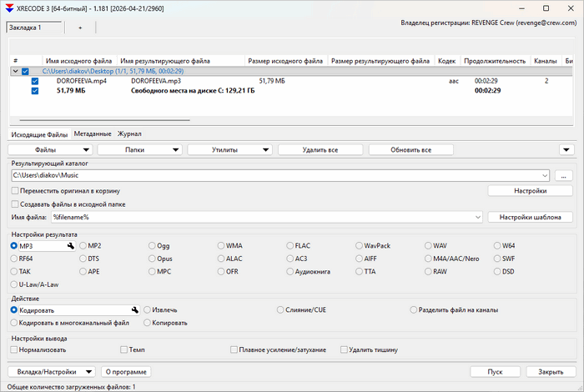Expand the Файлы dropdown menu

click(x=50, y=150)
